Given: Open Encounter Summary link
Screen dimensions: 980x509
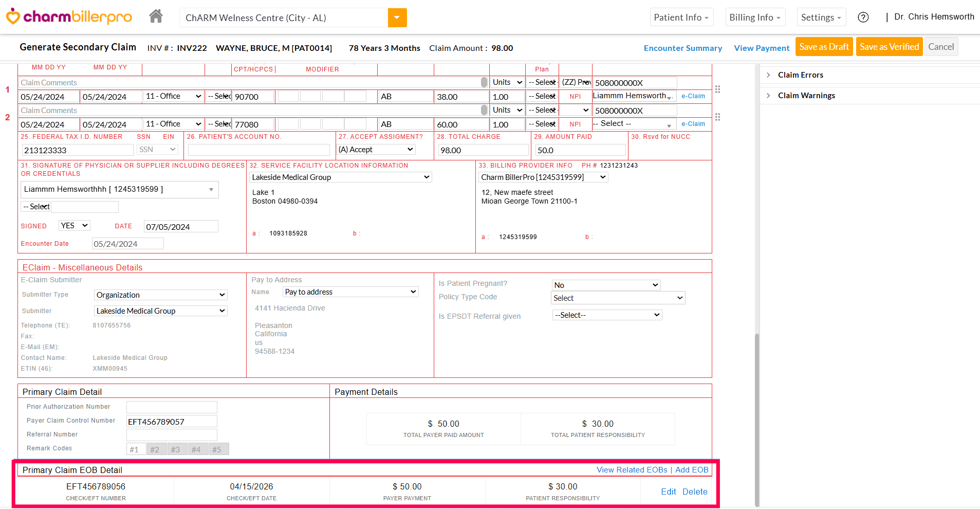Looking at the screenshot, I should [x=683, y=48].
